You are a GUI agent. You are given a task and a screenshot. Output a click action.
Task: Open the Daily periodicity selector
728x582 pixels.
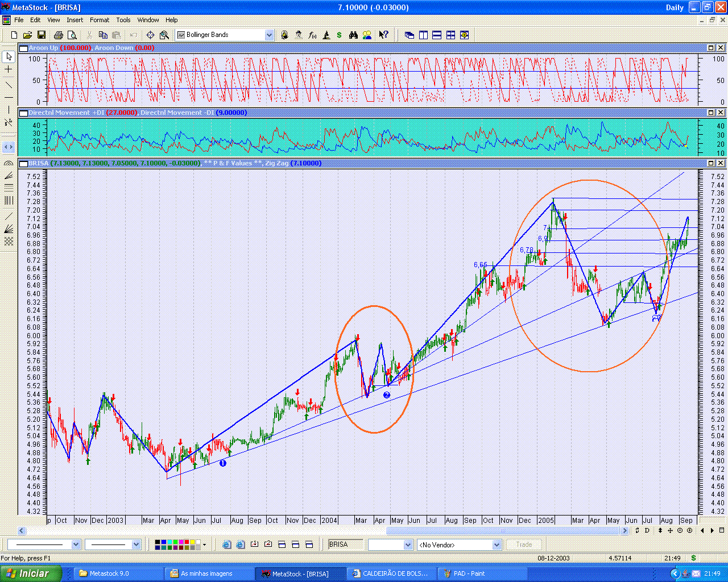[675, 7]
